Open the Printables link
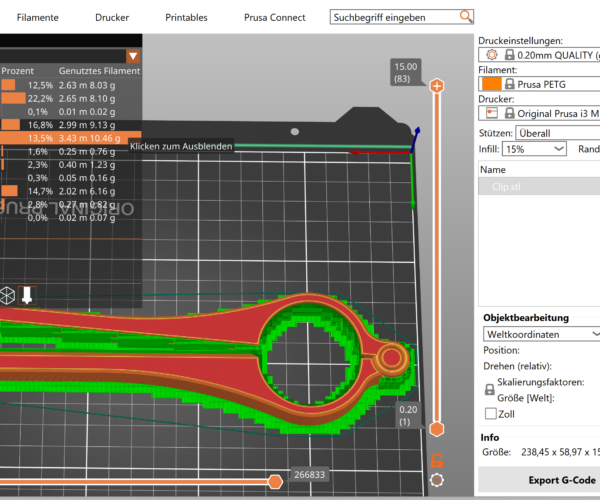Screen dimensions: 600x500 pos(186,18)
